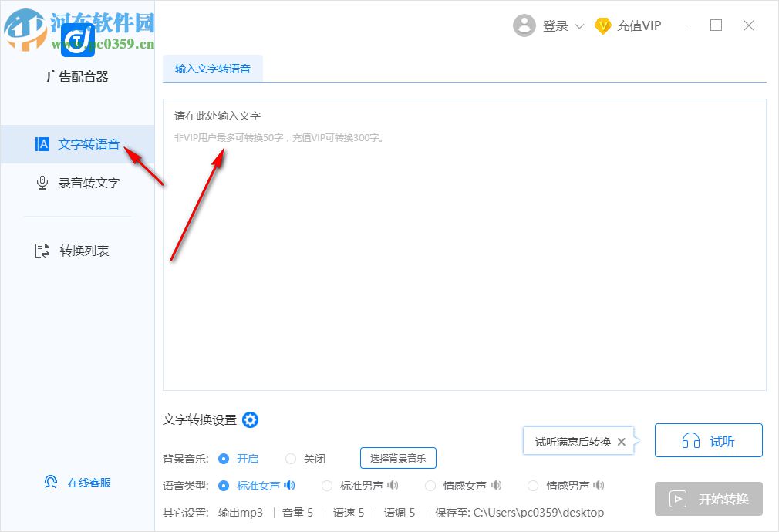Click the online customer service headset icon

[x=50, y=481]
